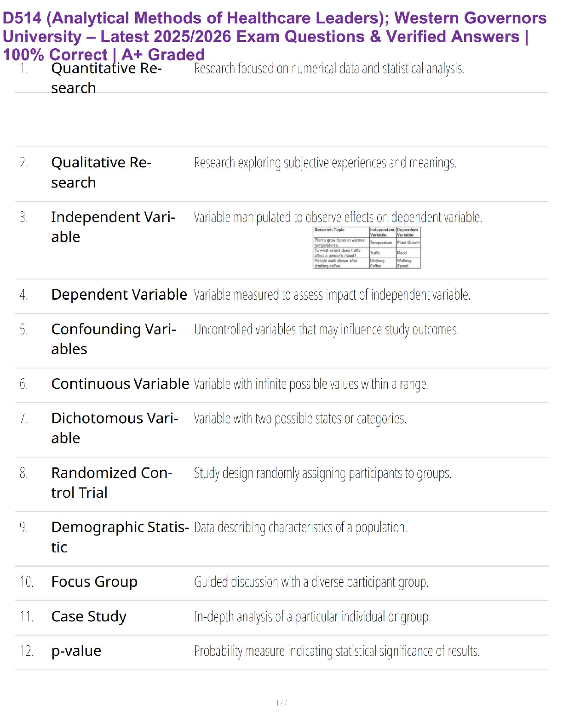
Task: Open the research topic table thumbnail
Action: pyautogui.click(x=367, y=248)
